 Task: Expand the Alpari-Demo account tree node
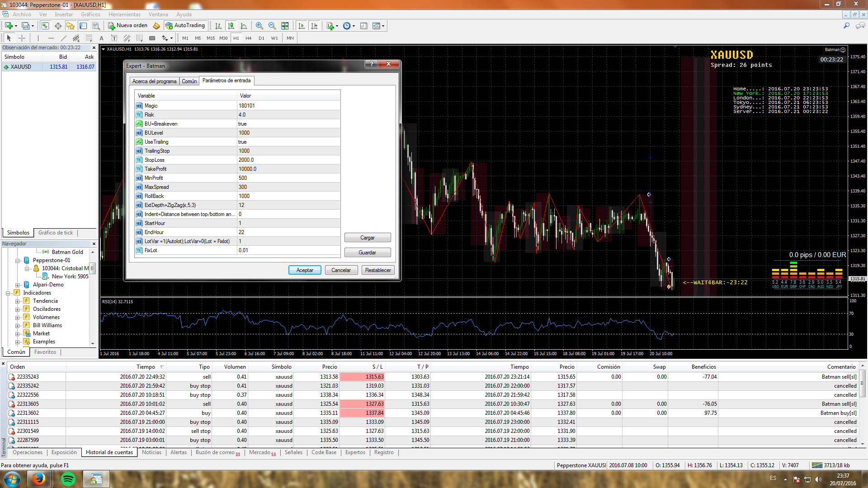click(x=17, y=285)
